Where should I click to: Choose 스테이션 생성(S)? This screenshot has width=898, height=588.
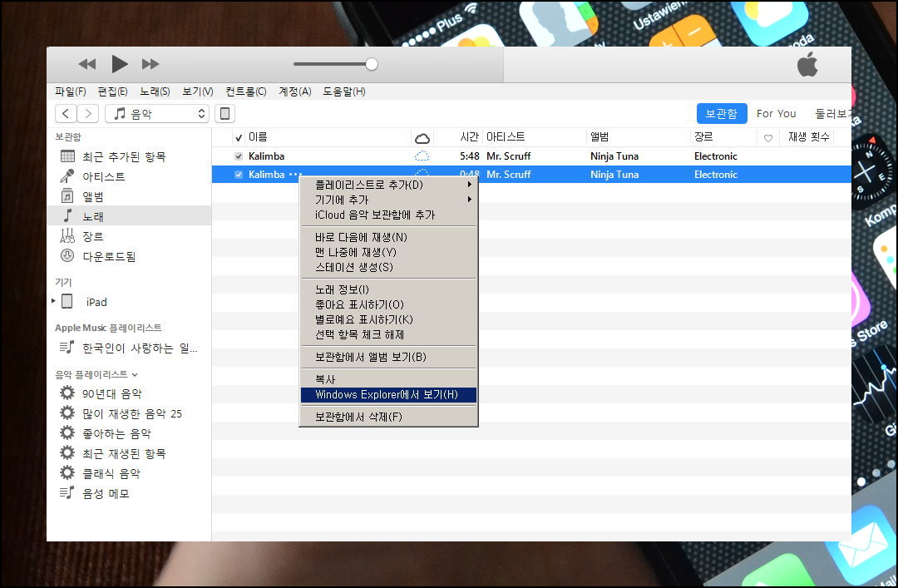pyautogui.click(x=389, y=267)
